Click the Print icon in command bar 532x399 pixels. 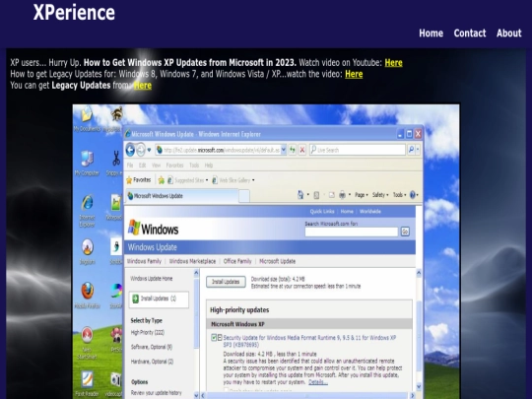pyautogui.click(x=342, y=195)
